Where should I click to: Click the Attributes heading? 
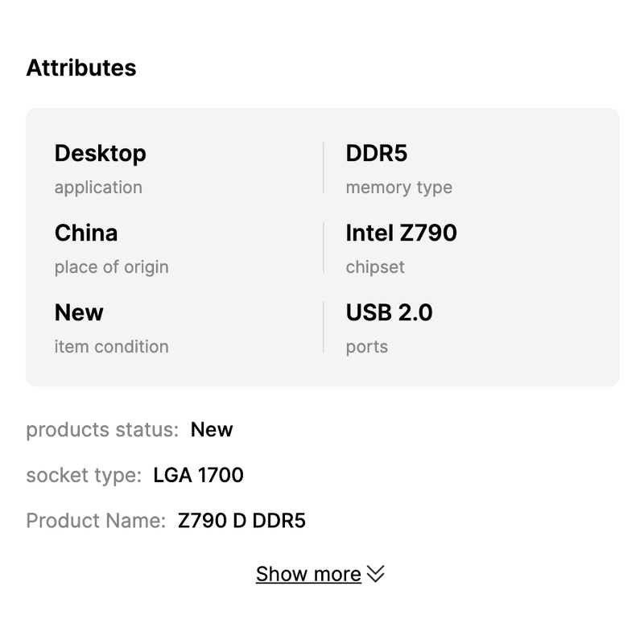click(x=81, y=68)
